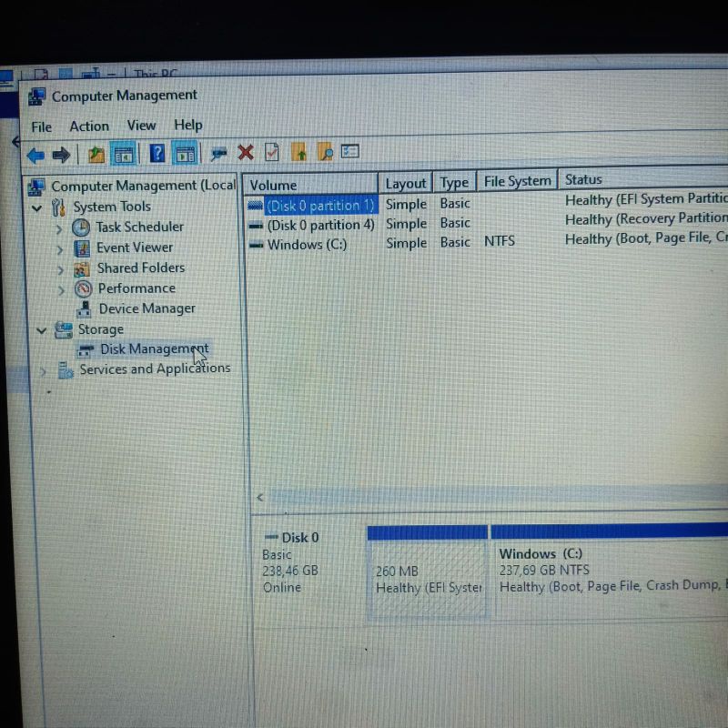Image resolution: width=728 pixels, height=728 pixels.
Task: Select Disk Management in the tree
Action: tap(154, 349)
